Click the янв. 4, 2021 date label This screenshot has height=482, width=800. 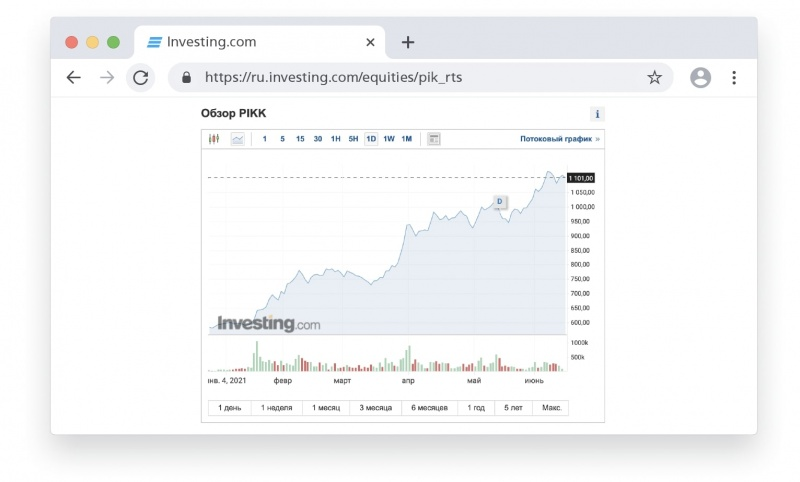click(227, 380)
